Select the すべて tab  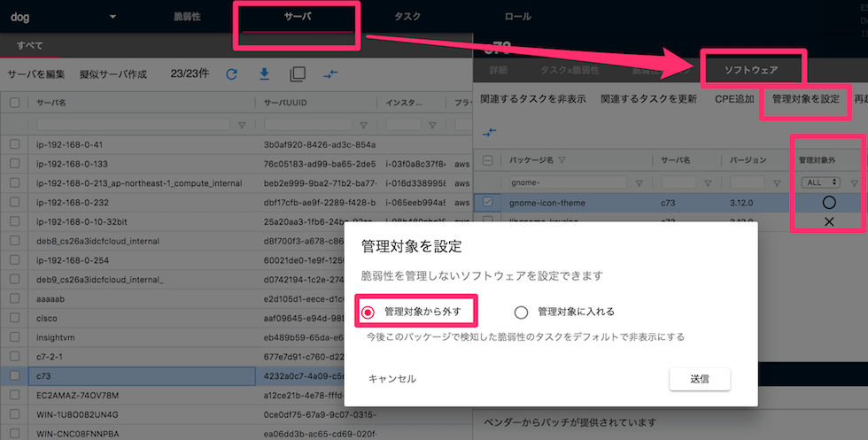tap(30, 45)
